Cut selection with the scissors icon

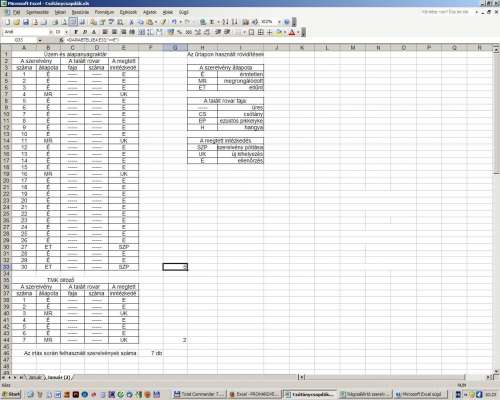131,22
